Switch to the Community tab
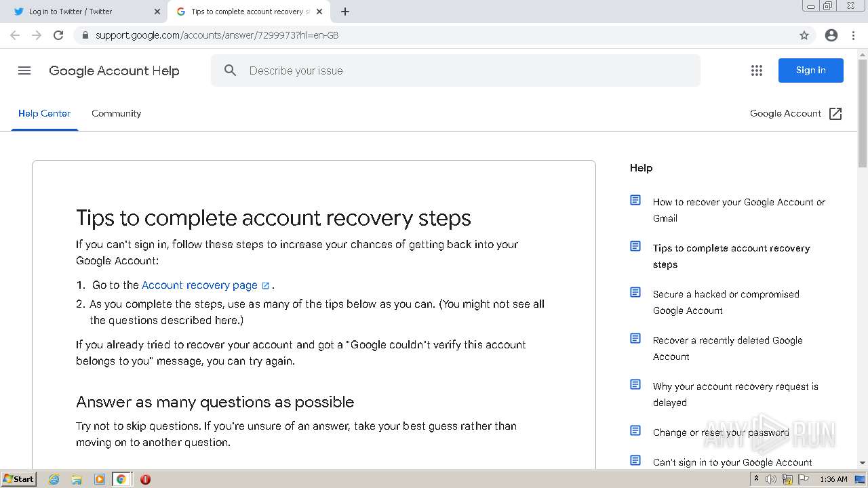 [117, 113]
